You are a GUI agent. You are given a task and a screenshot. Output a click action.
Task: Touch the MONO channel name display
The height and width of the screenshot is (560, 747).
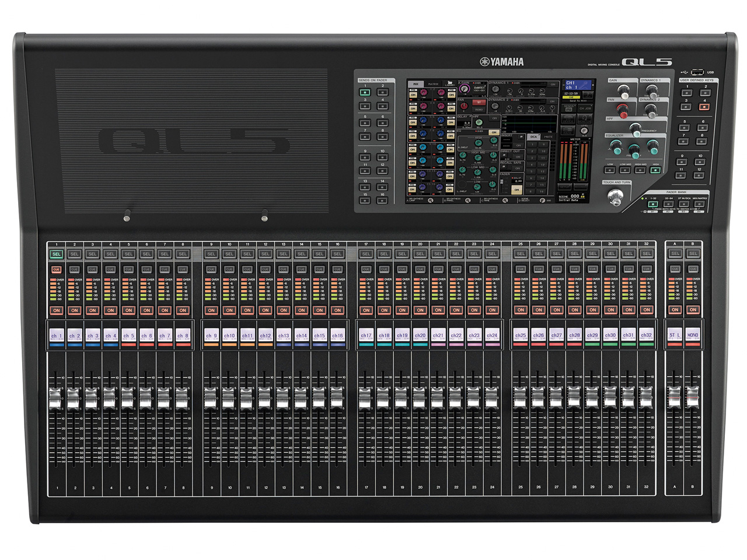click(x=693, y=335)
